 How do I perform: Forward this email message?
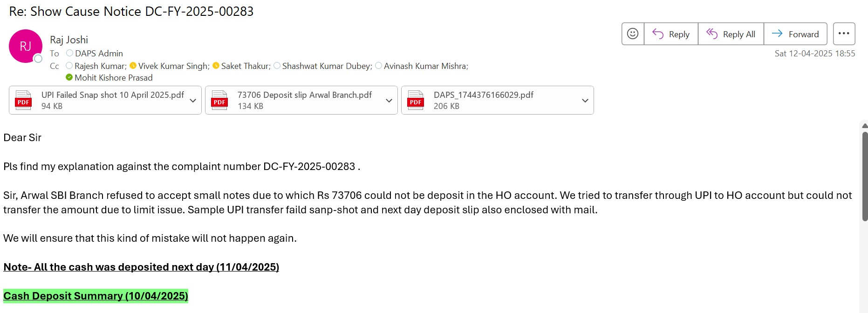click(x=795, y=34)
